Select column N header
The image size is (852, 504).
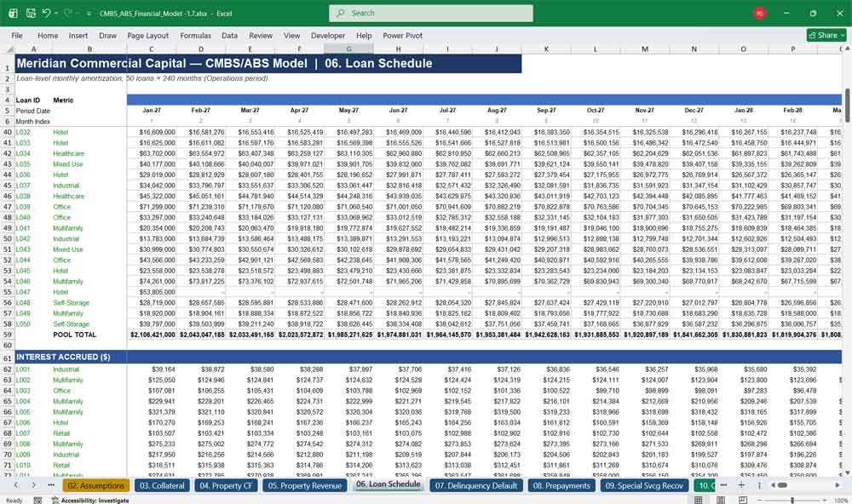(x=694, y=49)
